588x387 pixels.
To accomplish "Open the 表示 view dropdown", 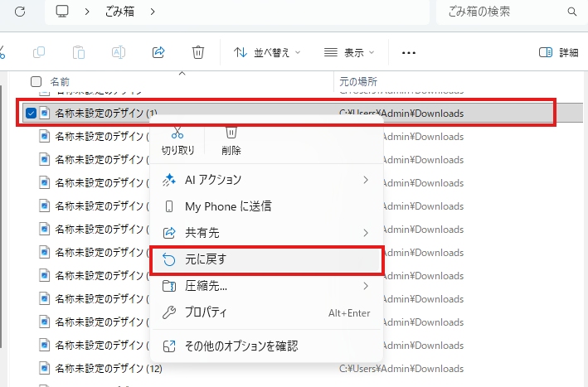I will coord(349,53).
